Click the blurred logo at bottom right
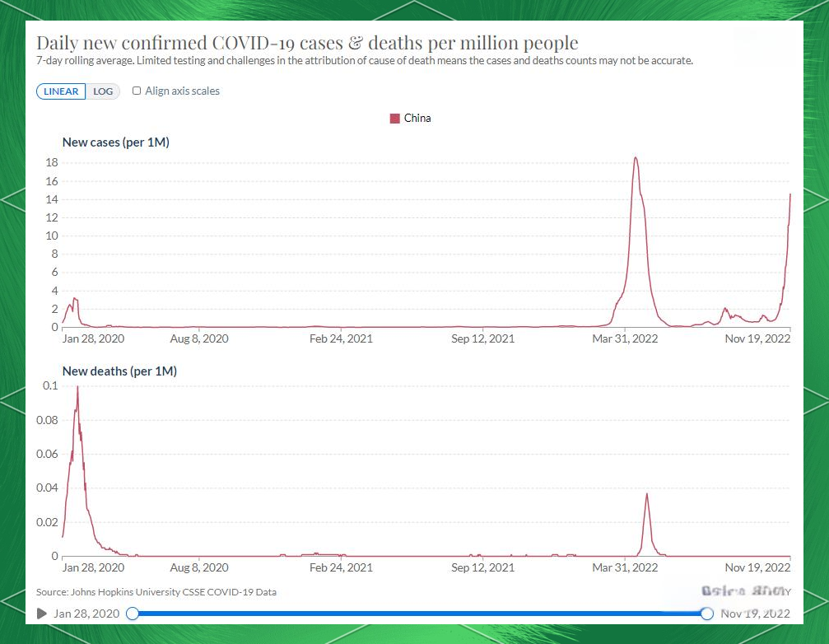The height and width of the screenshot is (644, 829). [x=746, y=591]
